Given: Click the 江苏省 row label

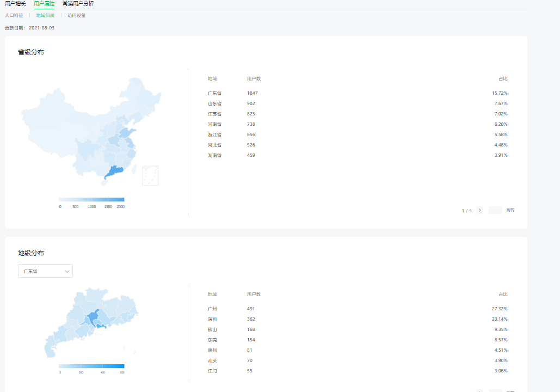Looking at the screenshot, I should 214,114.
